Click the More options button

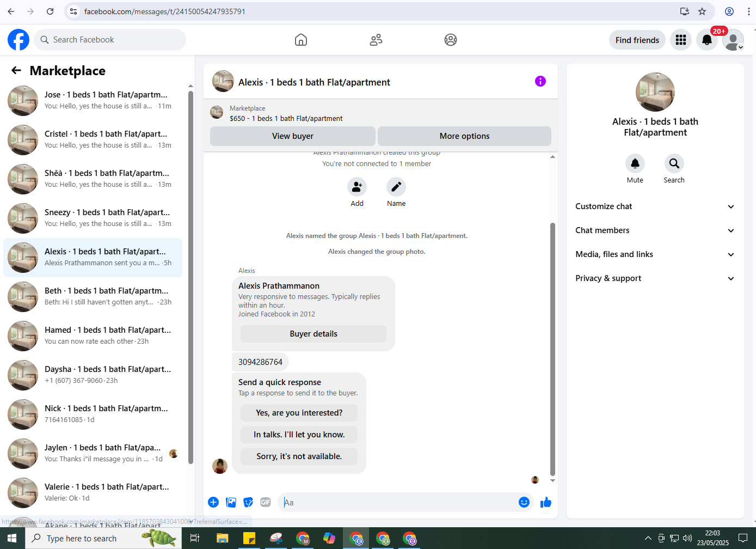(465, 136)
